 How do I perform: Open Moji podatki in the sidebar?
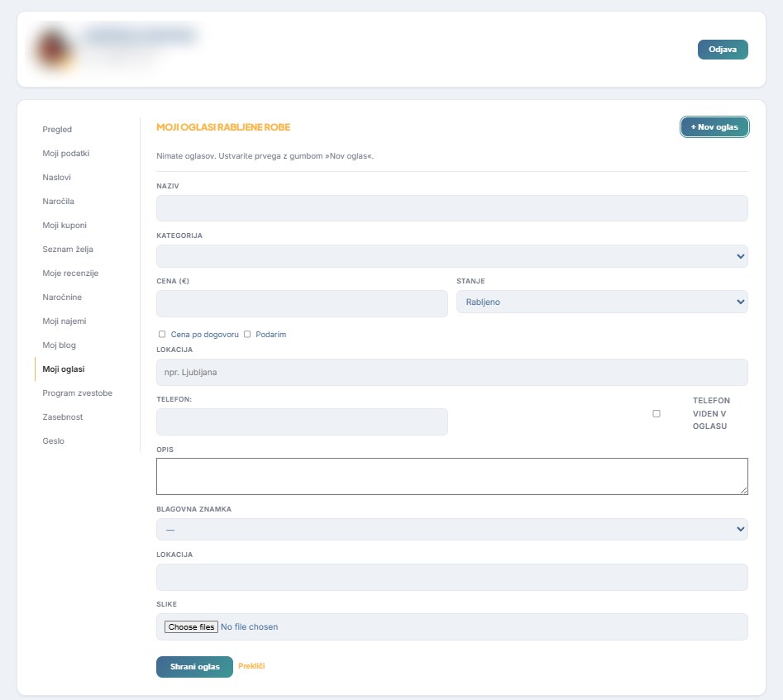tap(66, 153)
